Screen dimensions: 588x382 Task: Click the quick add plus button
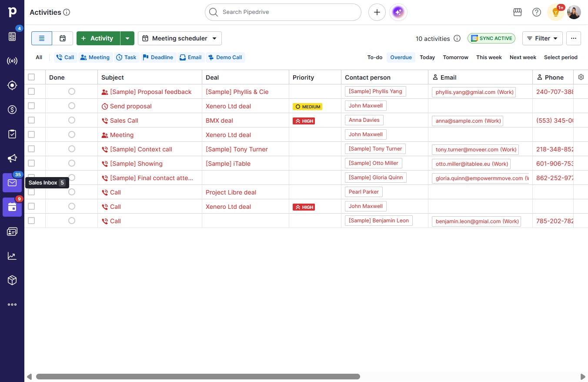[x=377, y=12]
